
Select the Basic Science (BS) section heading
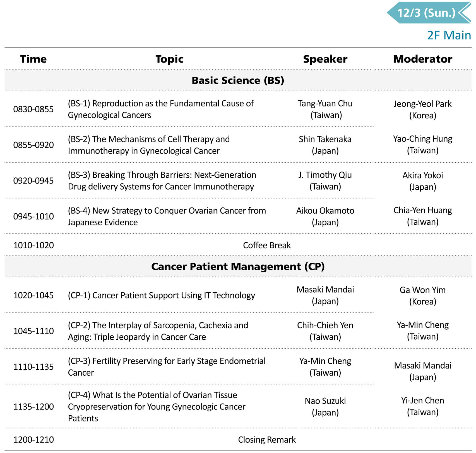238,80
